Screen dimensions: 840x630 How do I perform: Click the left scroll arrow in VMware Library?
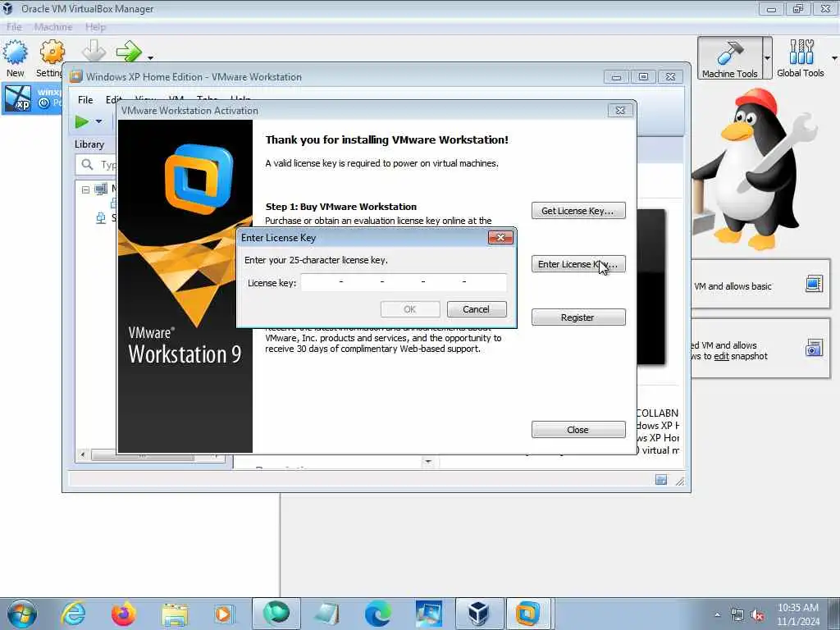[83, 455]
